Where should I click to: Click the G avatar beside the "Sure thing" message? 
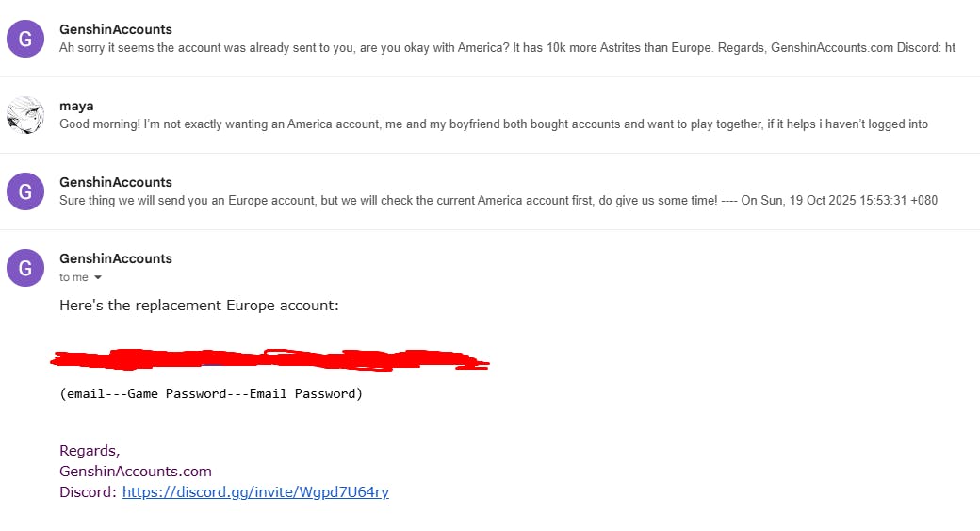click(25, 191)
